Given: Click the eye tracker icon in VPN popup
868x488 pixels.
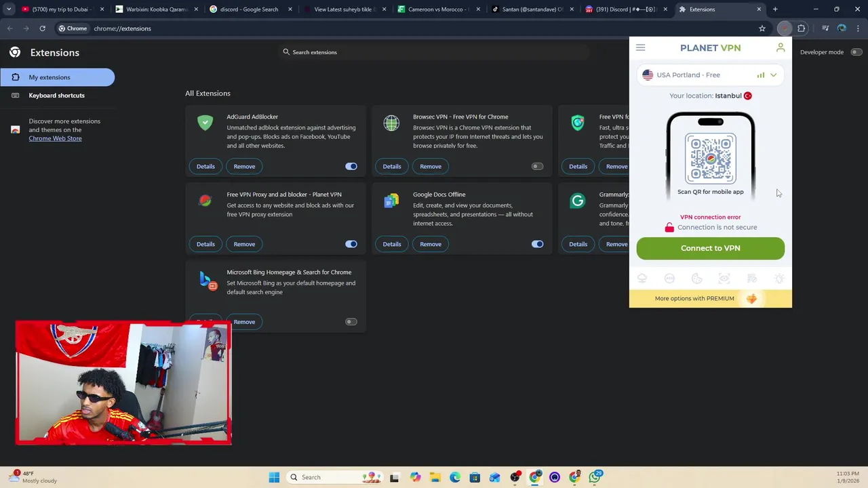Looking at the screenshot, I should 724,279.
